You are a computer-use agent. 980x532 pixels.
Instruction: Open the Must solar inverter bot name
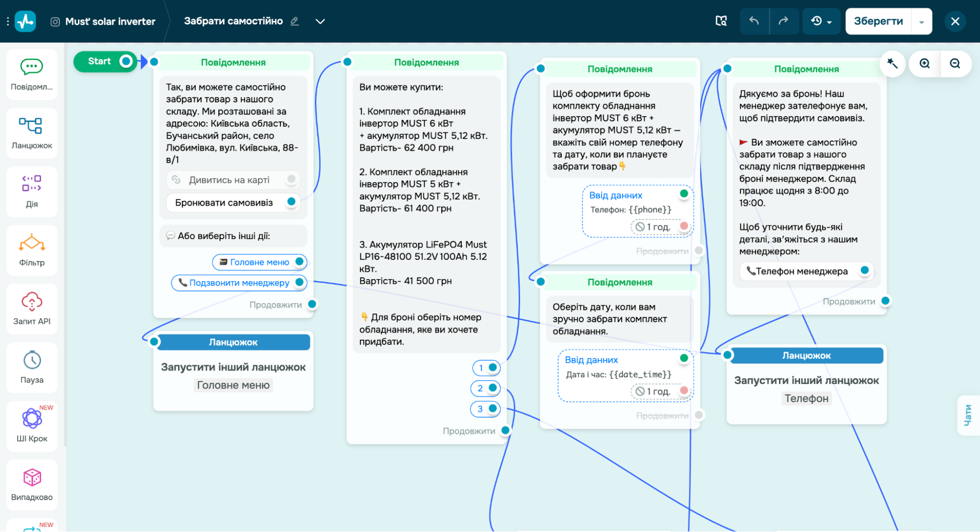coord(110,22)
